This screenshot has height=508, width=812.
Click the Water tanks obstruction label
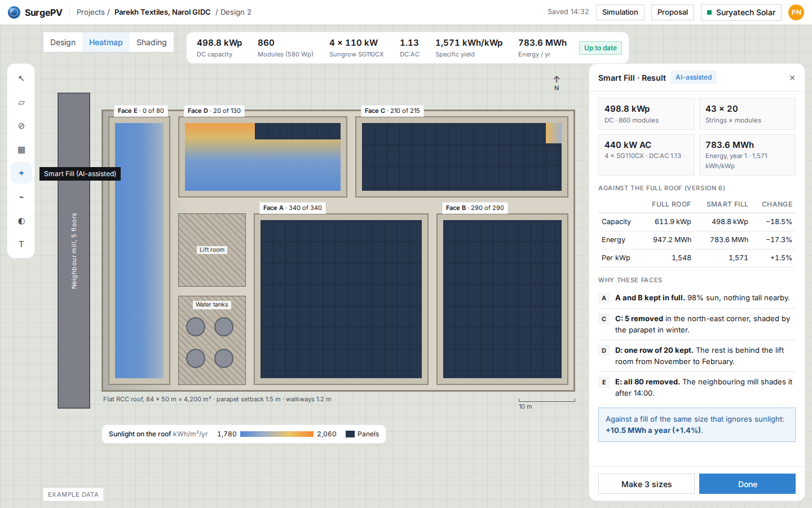pyautogui.click(x=212, y=304)
